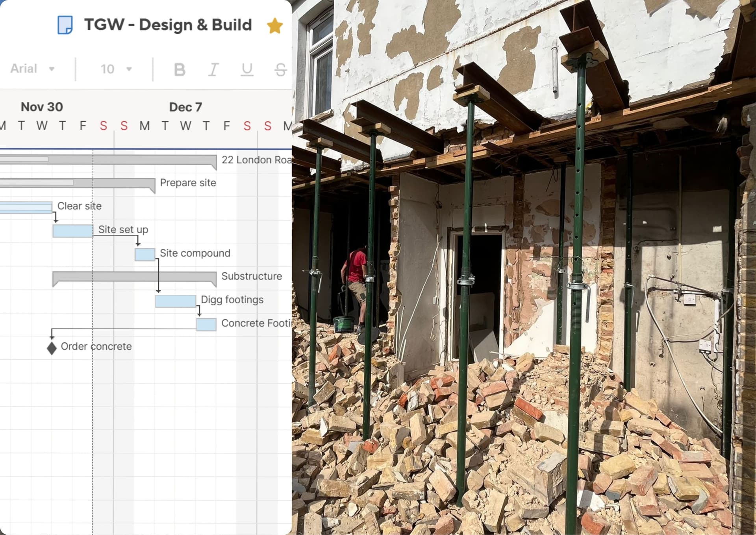Viewport: 756px width, 535px height.
Task: Toggle italic formatting
Action: coord(213,70)
